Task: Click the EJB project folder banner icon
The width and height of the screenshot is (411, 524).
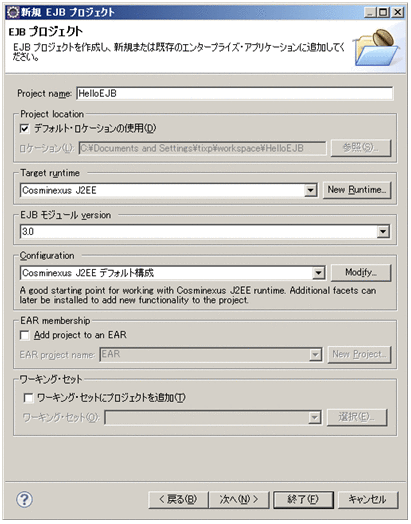Action: coord(376,47)
